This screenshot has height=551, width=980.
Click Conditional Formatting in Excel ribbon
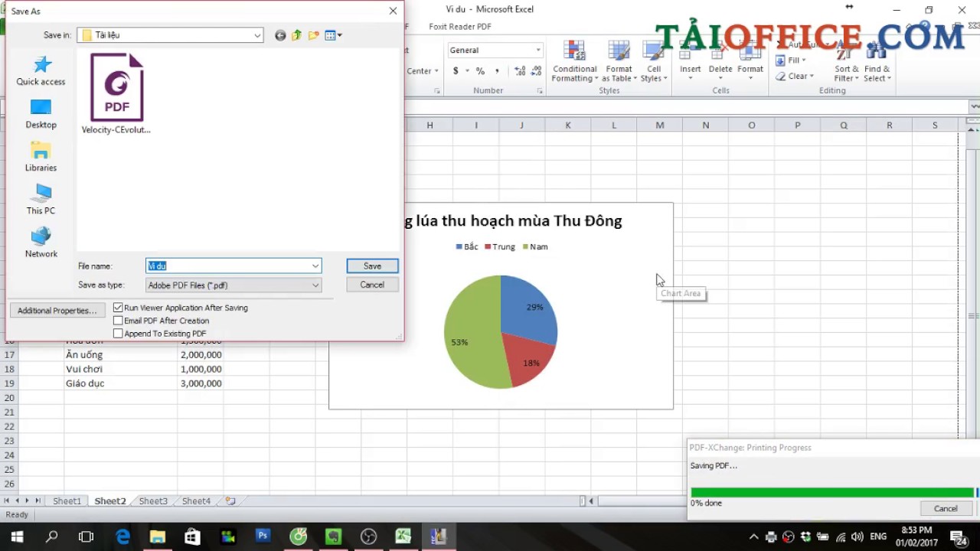click(x=575, y=62)
